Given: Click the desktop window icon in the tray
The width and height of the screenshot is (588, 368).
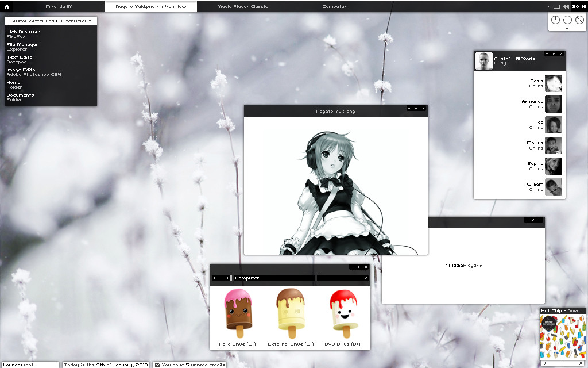Looking at the screenshot, I should click(x=557, y=6).
